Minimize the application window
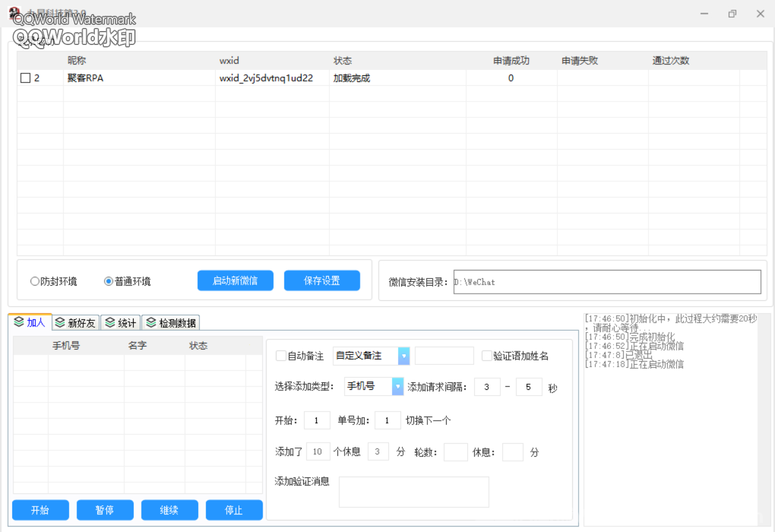775x532 pixels. (x=704, y=13)
